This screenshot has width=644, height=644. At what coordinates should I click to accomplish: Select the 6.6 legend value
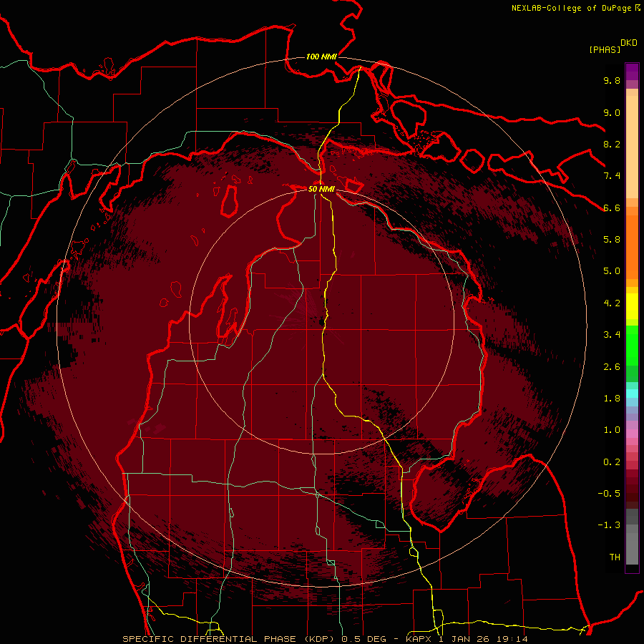[x=612, y=208]
